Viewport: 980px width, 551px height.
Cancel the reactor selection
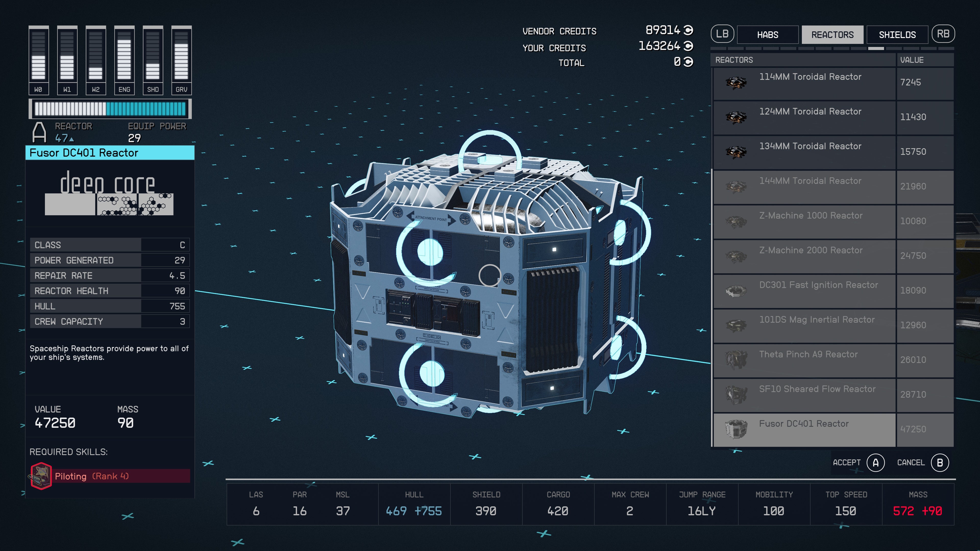coord(940,462)
